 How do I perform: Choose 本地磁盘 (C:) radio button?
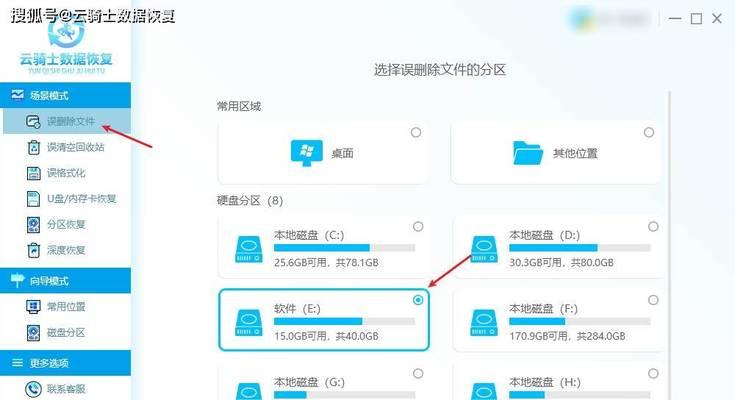[x=418, y=227]
